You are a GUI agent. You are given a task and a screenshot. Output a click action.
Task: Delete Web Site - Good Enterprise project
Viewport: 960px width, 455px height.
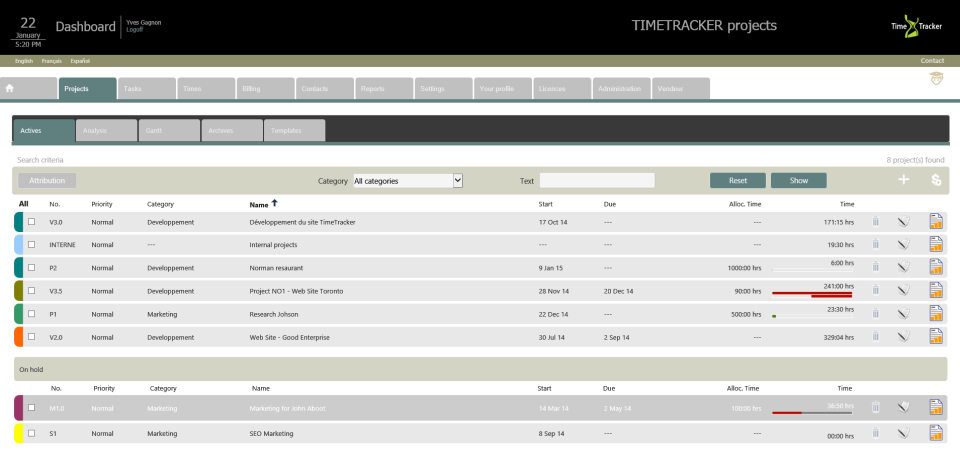(876, 336)
